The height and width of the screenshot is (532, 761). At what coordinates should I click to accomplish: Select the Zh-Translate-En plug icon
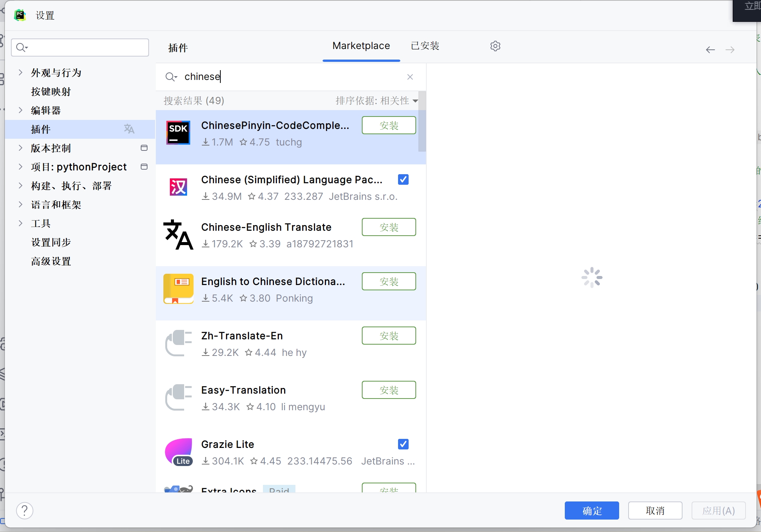(178, 343)
